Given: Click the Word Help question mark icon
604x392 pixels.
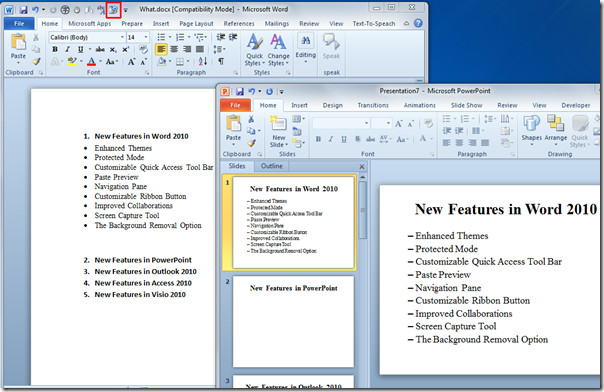Looking at the screenshot, I should tap(418, 23).
